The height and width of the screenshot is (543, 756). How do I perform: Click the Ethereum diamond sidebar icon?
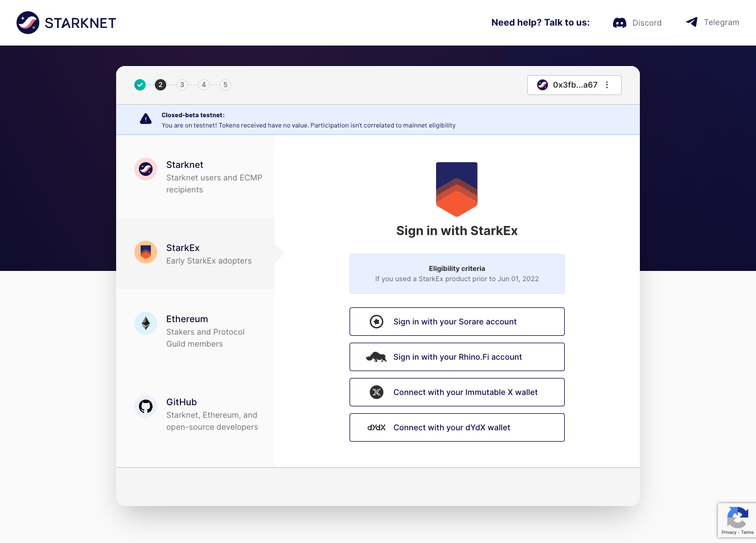pos(146,323)
